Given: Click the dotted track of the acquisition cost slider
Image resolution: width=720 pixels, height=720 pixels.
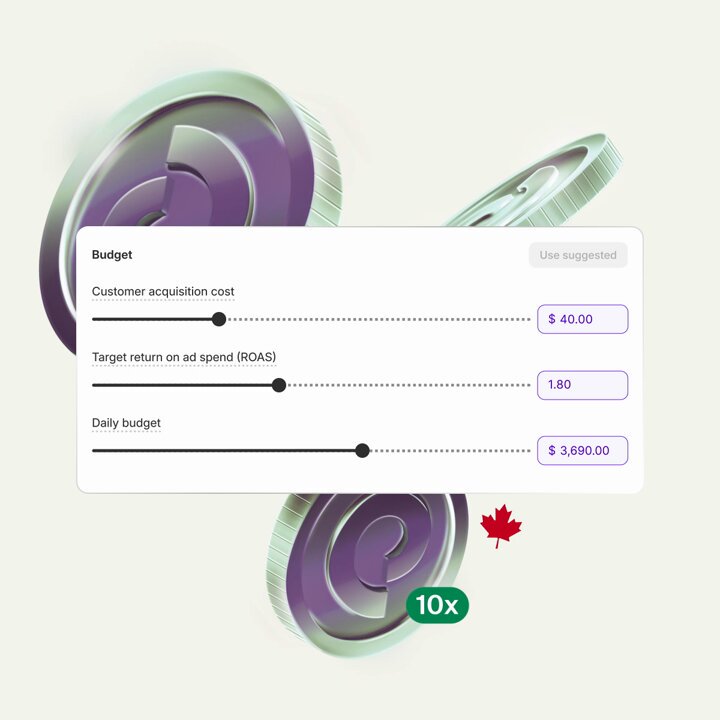Looking at the screenshot, I should coord(379,319).
